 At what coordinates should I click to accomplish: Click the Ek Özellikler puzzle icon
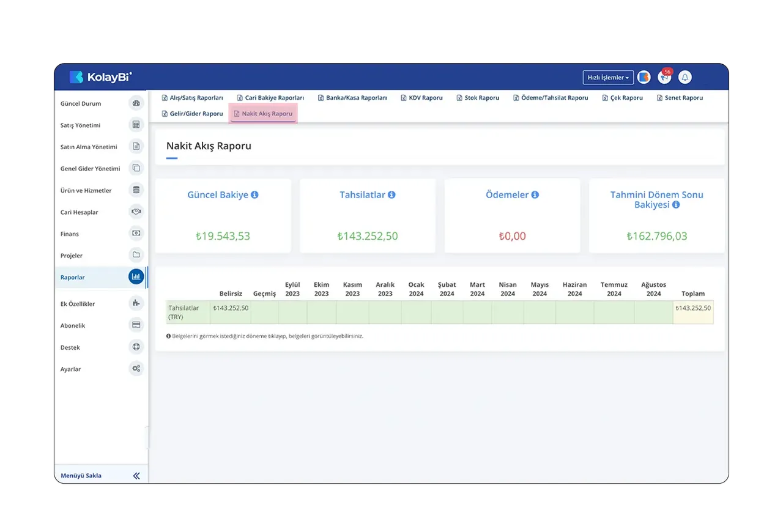136,303
